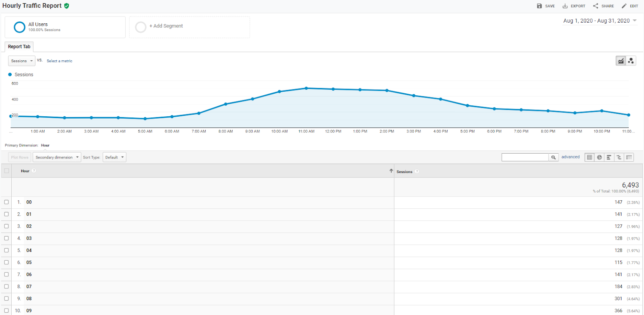The width and height of the screenshot is (644, 315).
Task: Choose the data table view icon
Action: (x=590, y=157)
